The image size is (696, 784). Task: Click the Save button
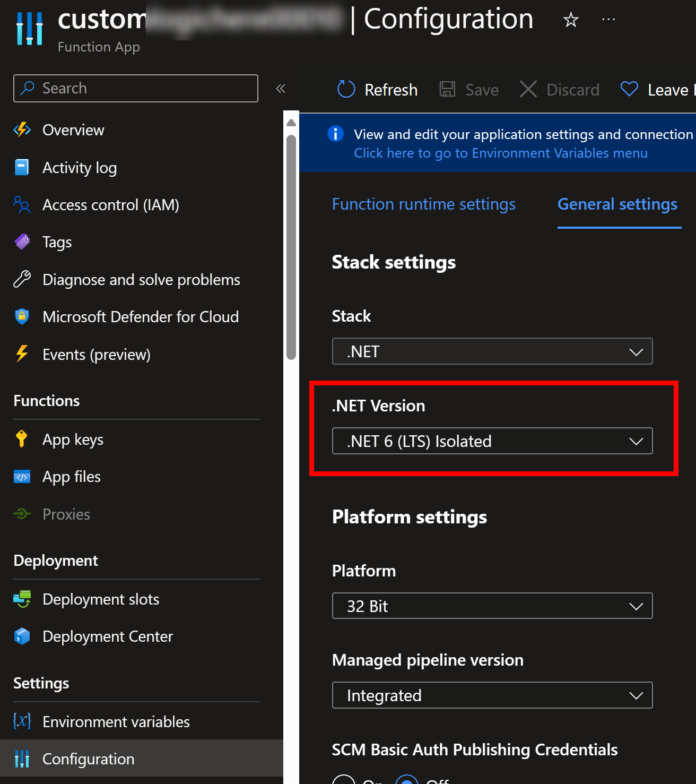[469, 89]
